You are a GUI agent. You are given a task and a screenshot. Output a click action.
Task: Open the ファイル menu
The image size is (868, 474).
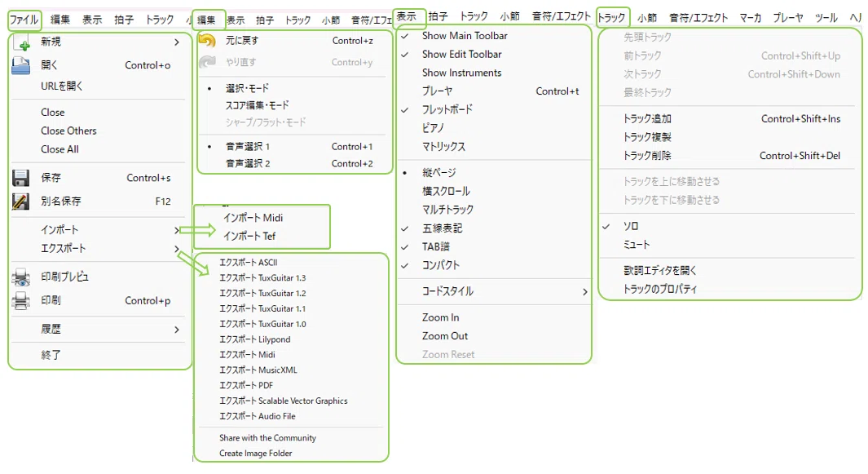[x=24, y=20]
